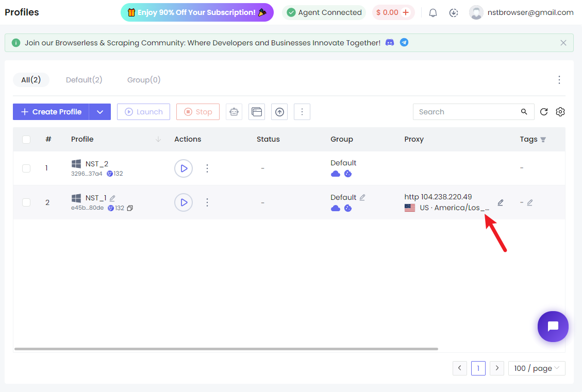This screenshot has width=582, height=392.
Task: Check the checkbox for profile NST_1
Action: tap(26, 202)
